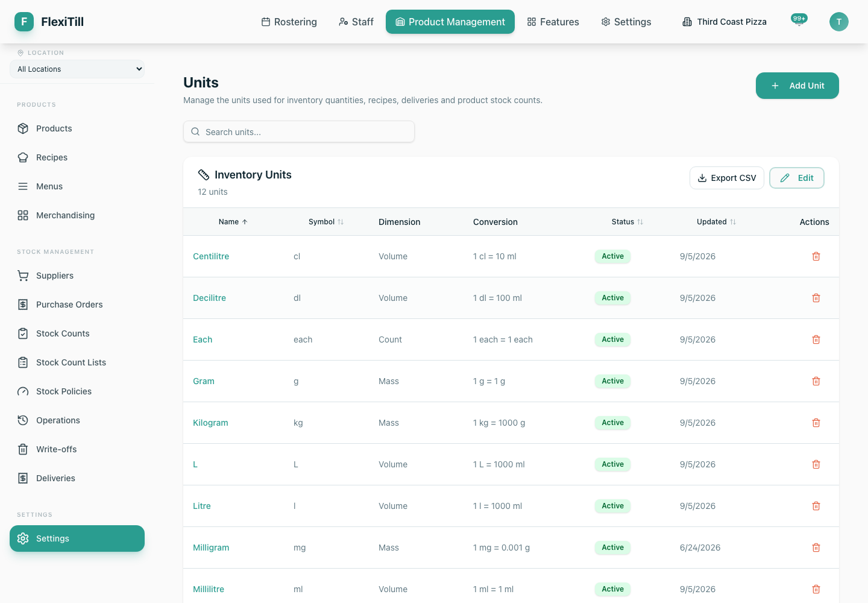The height and width of the screenshot is (603, 868).
Task: Delete the Kilogram unit
Action: pyautogui.click(x=816, y=423)
